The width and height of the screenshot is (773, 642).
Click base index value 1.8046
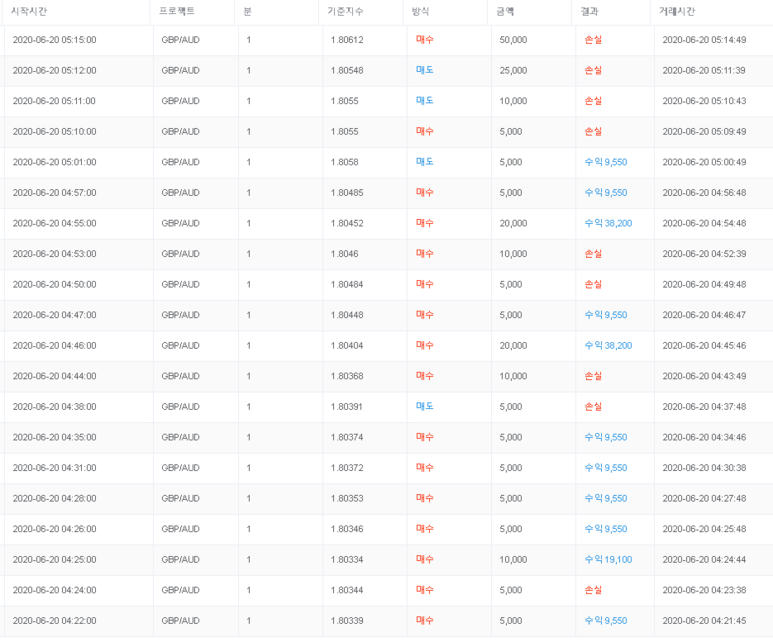[x=345, y=254]
